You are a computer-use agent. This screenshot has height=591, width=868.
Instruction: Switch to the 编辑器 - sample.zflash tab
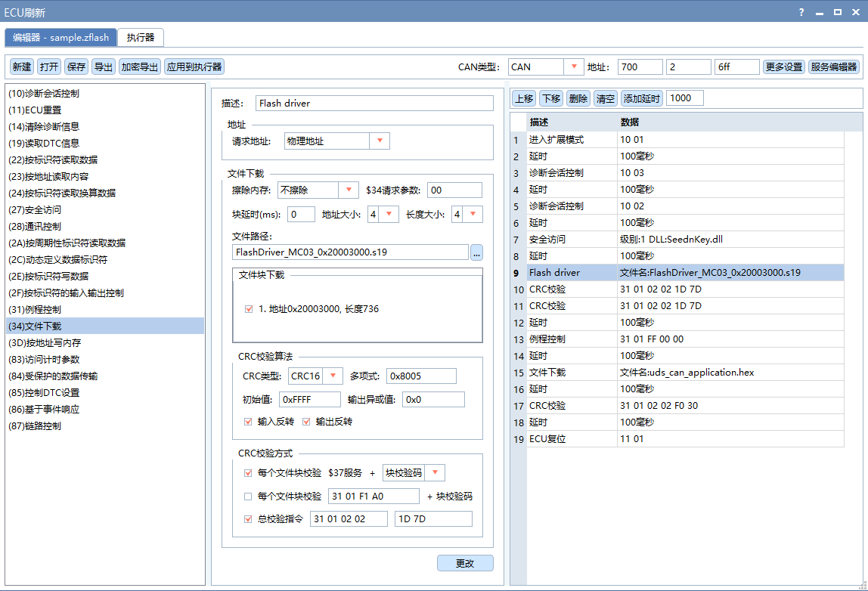(60, 36)
